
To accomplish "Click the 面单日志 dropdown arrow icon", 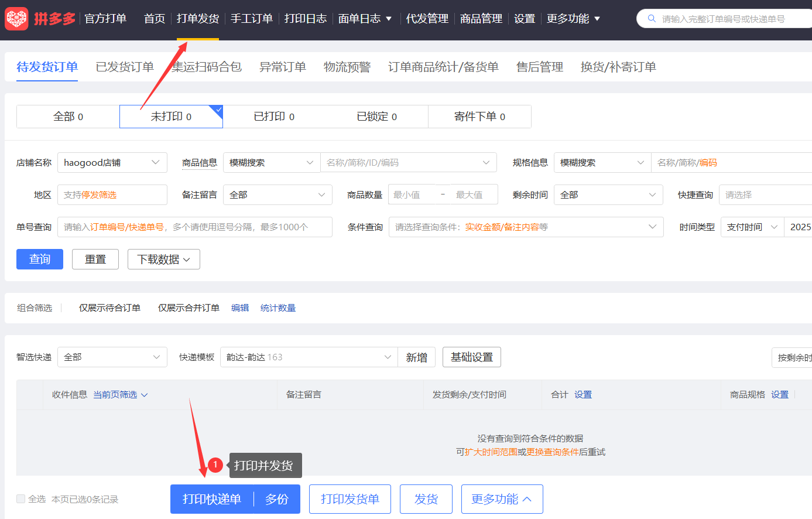I will 389,19.
